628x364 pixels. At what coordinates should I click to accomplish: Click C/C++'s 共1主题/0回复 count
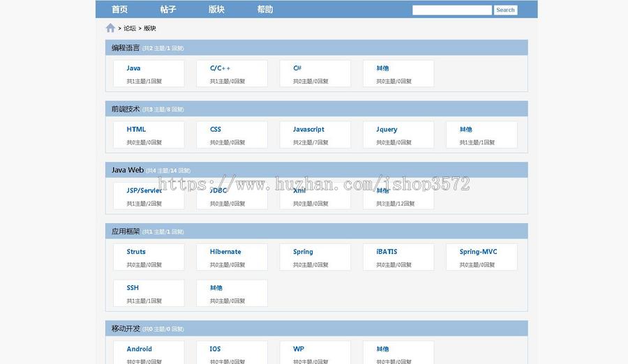(x=227, y=81)
